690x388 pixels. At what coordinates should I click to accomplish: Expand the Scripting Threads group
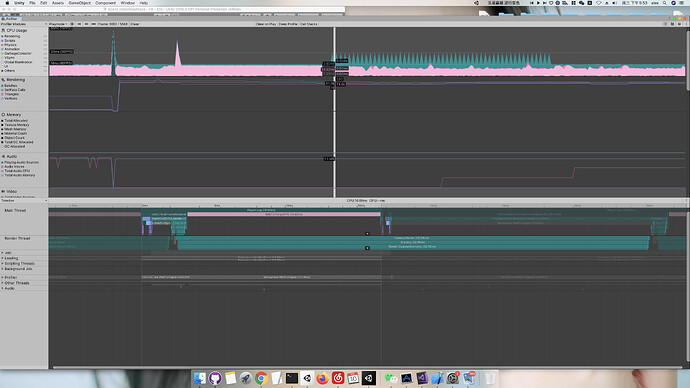19,264
